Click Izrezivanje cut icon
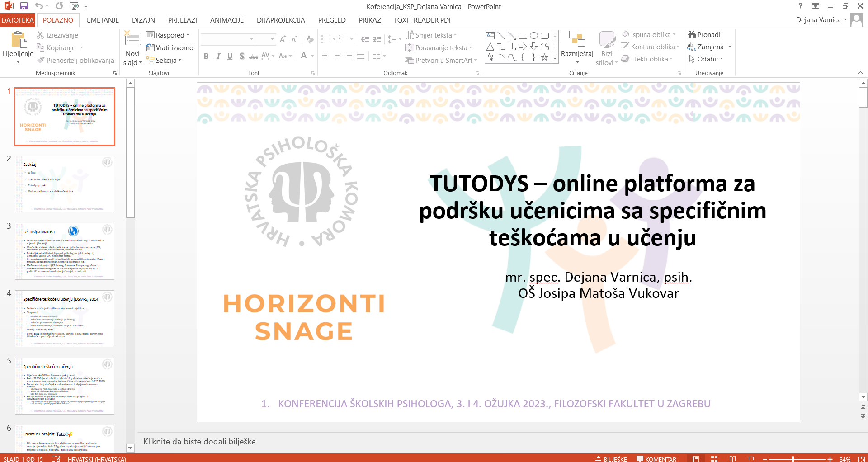 tap(40, 35)
